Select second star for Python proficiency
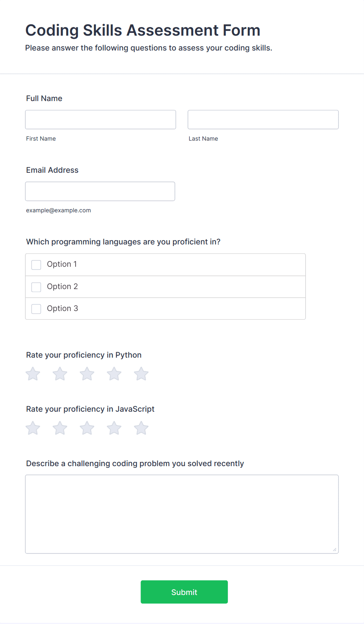Viewport: 364px width, 624px height. coord(60,374)
